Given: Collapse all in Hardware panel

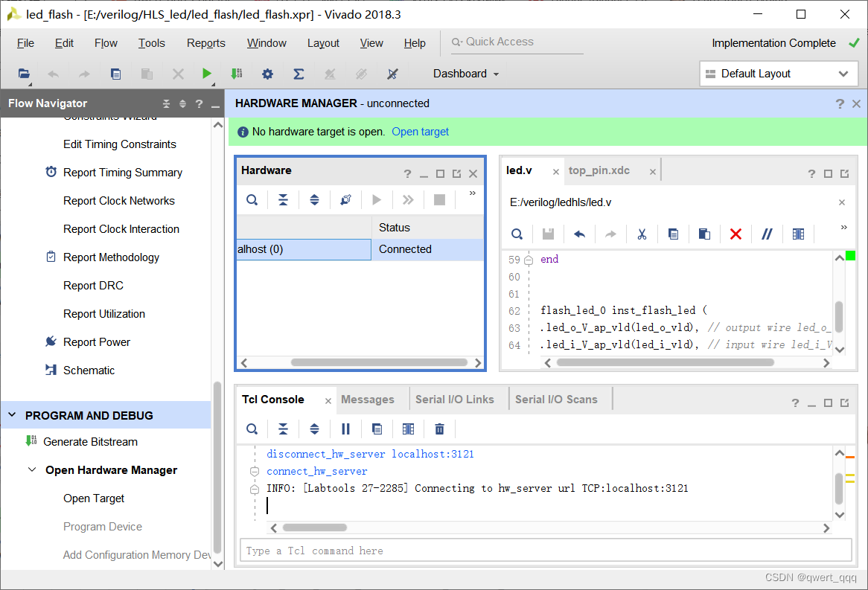Looking at the screenshot, I should pyautogui.click(x=283, y=200).
